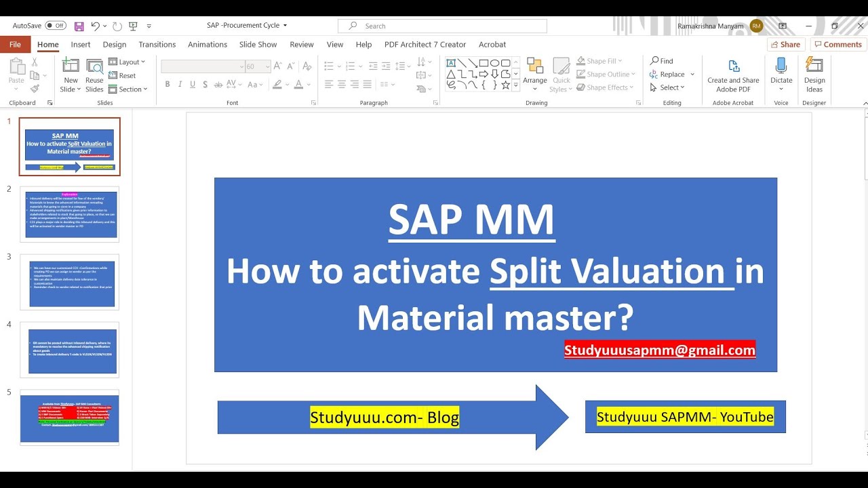
Task: Start presentation from beginning icon
Action: click(133, 26)
